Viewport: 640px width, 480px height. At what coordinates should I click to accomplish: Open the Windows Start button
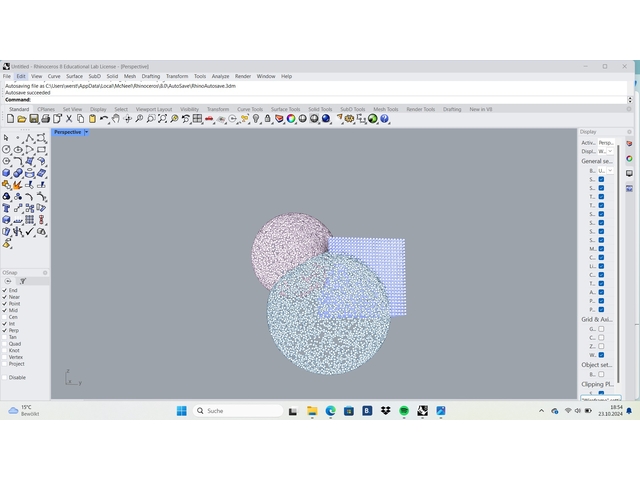click(x=182, y=411)
